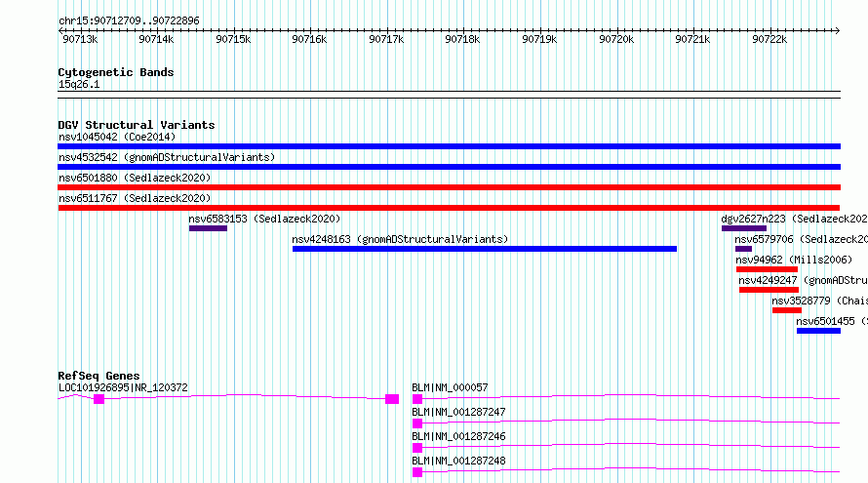Image resolution: width=868 pixels, height=483 pixels.
Task: Select the 15q26.1 cytogenetic band
Action: click(x=449, y=95)
